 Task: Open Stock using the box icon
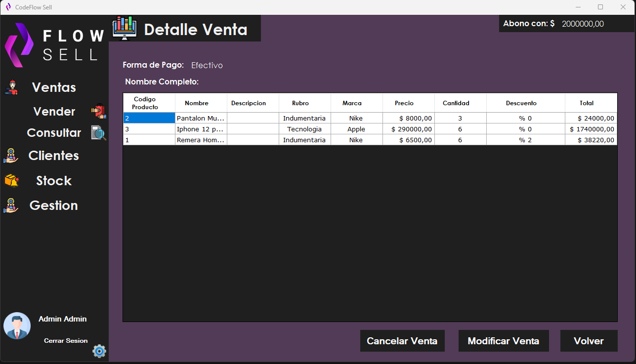click(x=11, y=180)
